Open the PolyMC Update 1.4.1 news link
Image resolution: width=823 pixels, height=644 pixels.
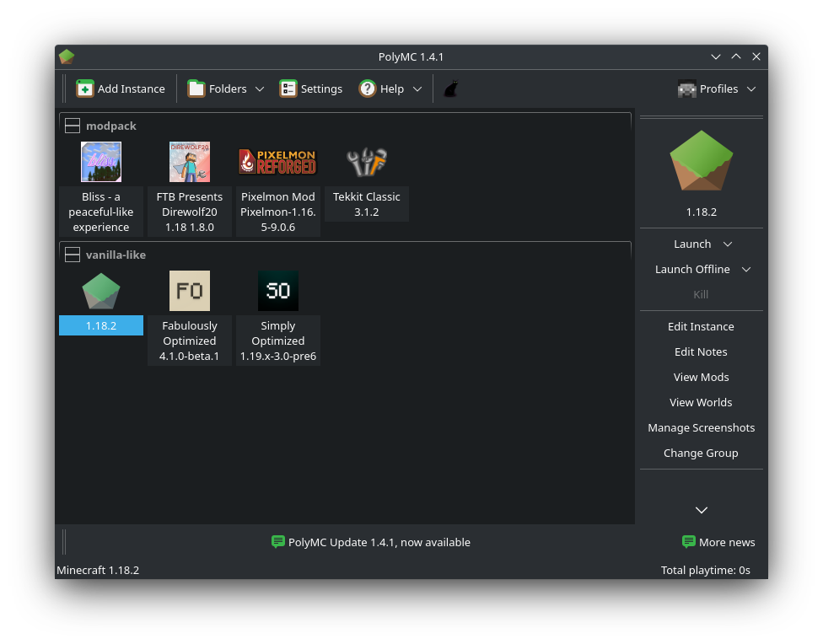pyautogui.click(x=379, y=542)
